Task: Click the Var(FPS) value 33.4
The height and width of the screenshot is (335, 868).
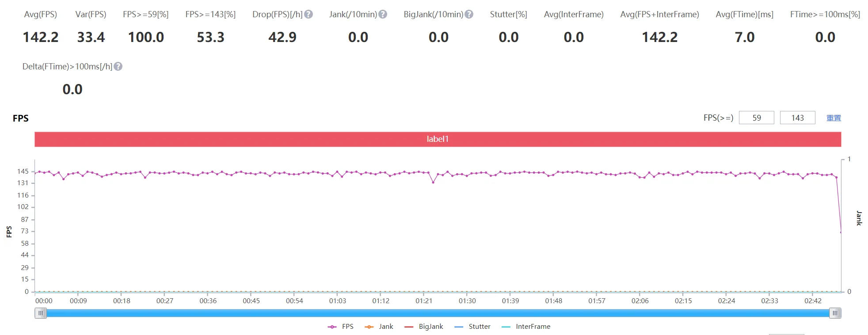Action: (91, 37)
